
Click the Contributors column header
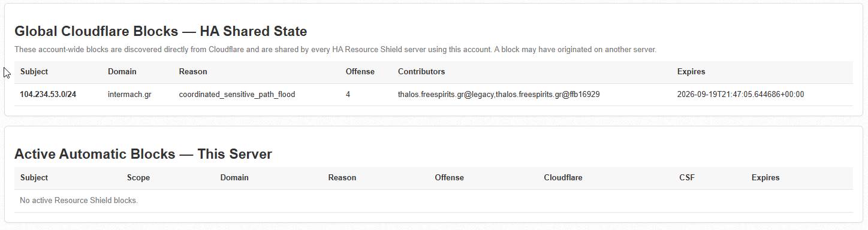coord(421,72)
